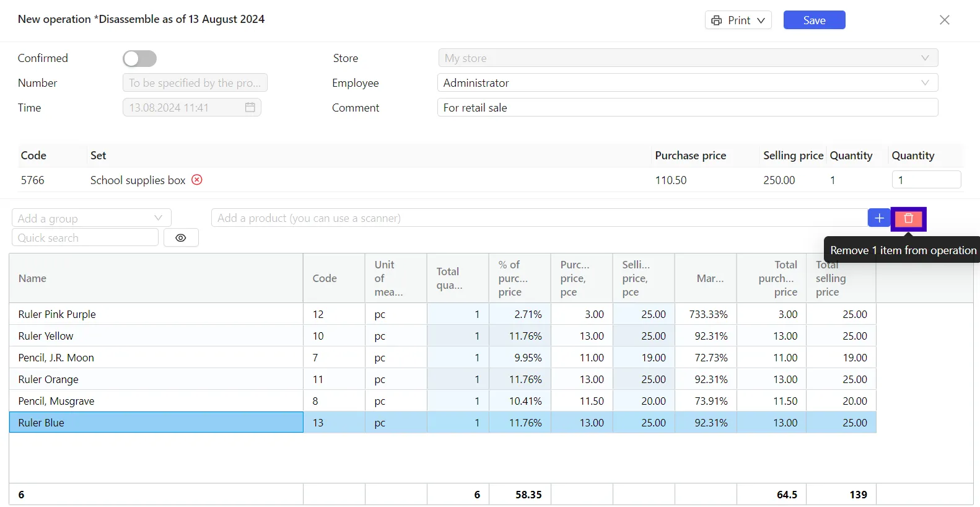Click the Quick search input
This screenshot has width=980, height=507.
pyautogui.click(x=85, y=237)
